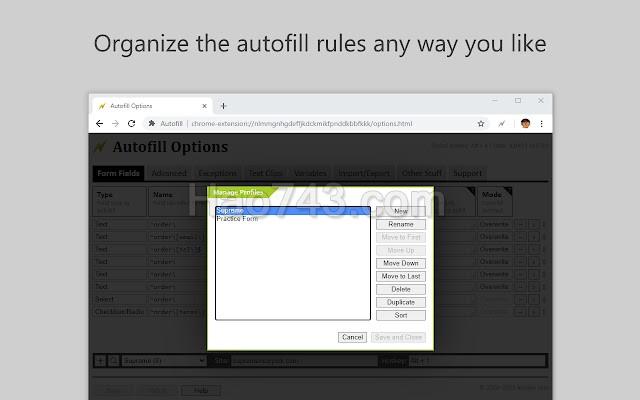Switch to the Advanced tab
Screen dimensions: 640x400
pyautogui.click(x=169, y=173)
